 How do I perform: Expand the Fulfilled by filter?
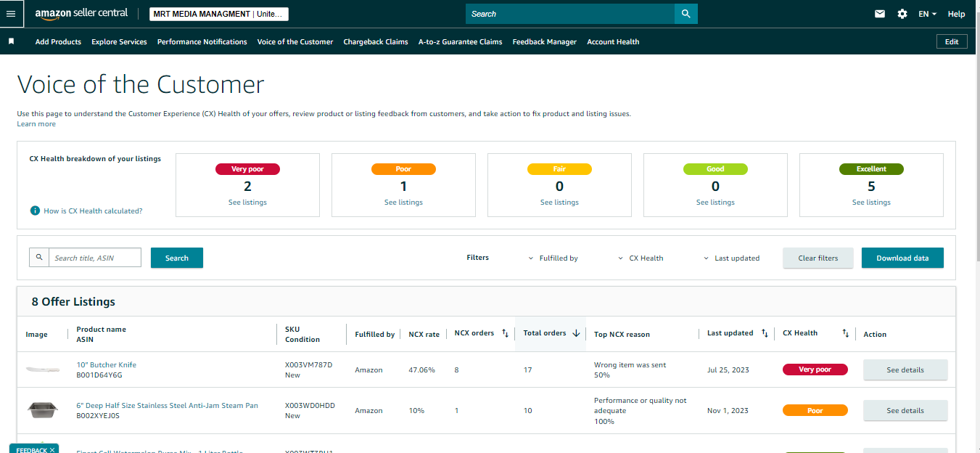[553, 258]
